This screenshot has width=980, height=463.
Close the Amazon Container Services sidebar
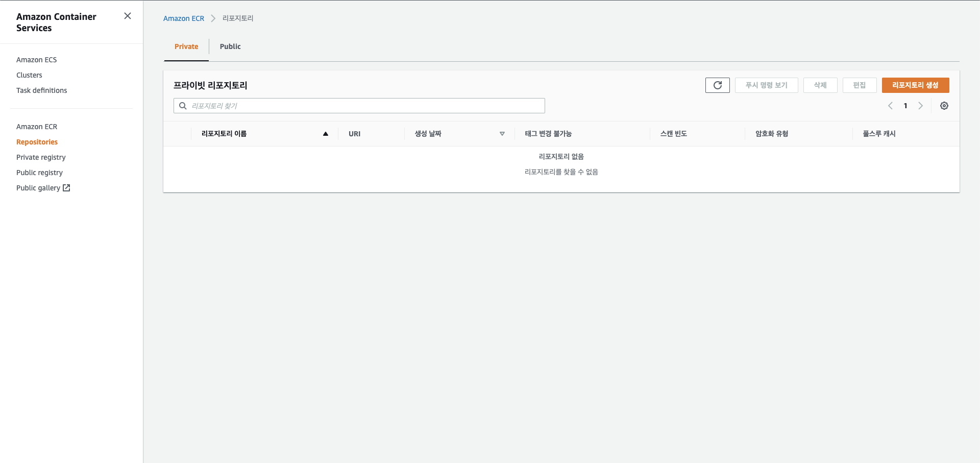(128, 16)
